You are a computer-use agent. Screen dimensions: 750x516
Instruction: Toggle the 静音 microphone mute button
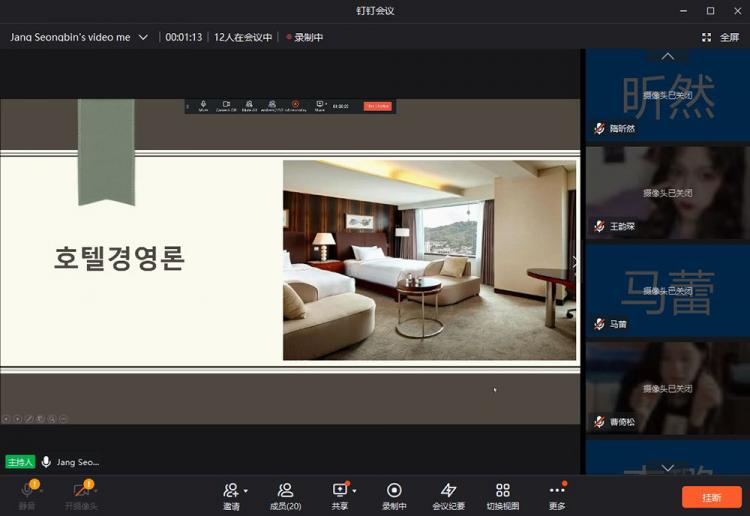pyautogui.click(x=27, y=490)
